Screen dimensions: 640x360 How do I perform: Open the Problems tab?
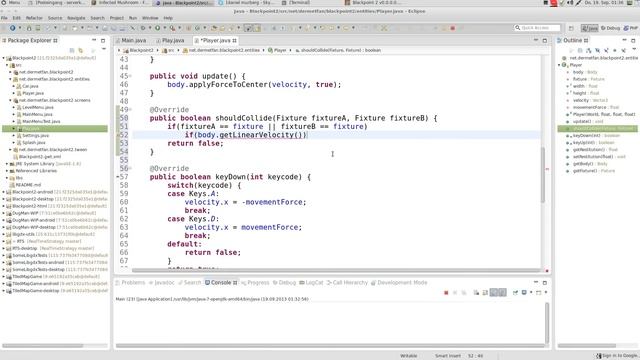(130, 282)
